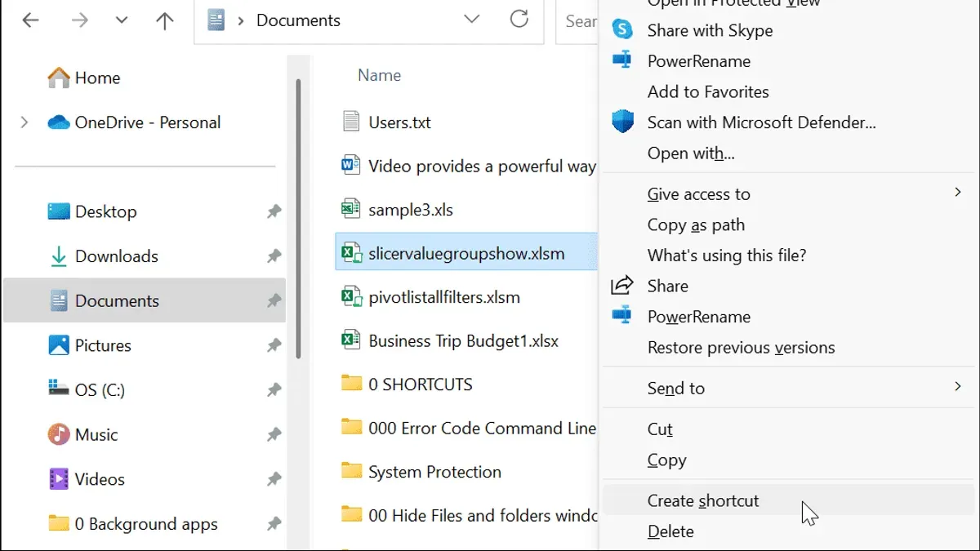Click the Microsoft Defender shield icon
Viewport: 980px width, 551px height.
tap(622, 122)
